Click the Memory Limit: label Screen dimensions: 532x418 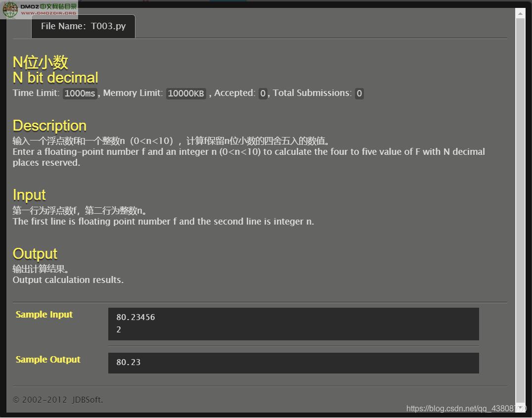pos(133,93)
